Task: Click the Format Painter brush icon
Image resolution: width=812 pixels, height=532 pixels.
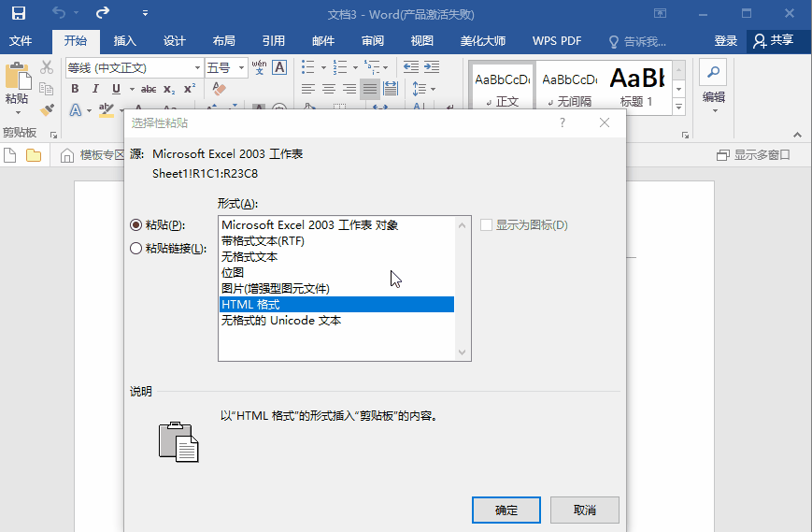Action: coord(47,109)
